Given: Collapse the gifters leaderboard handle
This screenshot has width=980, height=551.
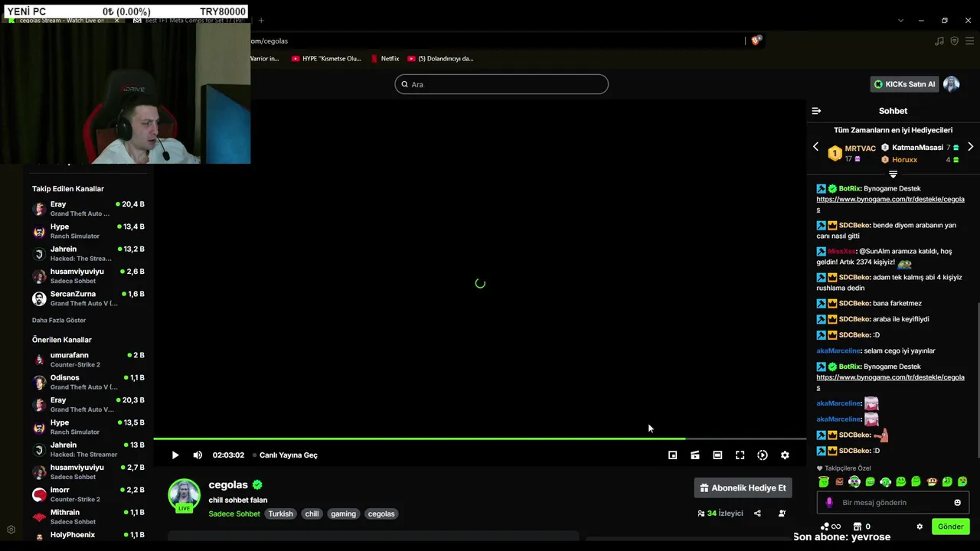Looking at the screenshot, I should (893, 174).
